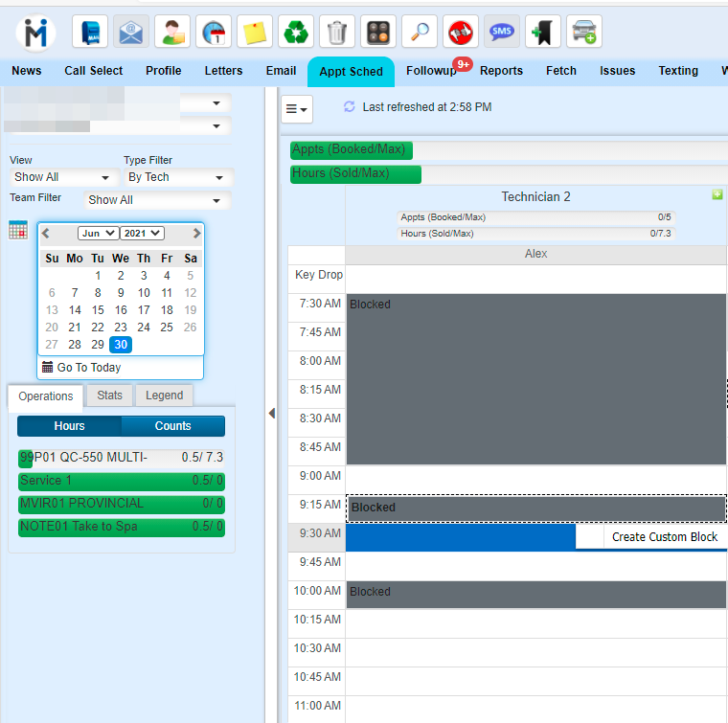
Task: Select Hours toggle in Operations panel
Action: point(69,426)
